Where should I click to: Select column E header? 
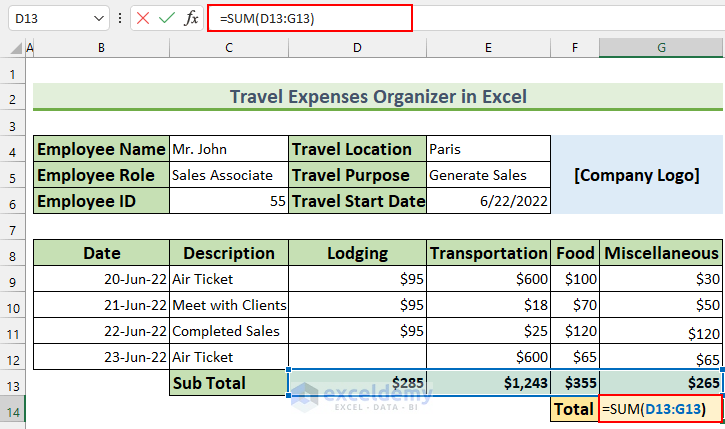(x=488, y=48)
